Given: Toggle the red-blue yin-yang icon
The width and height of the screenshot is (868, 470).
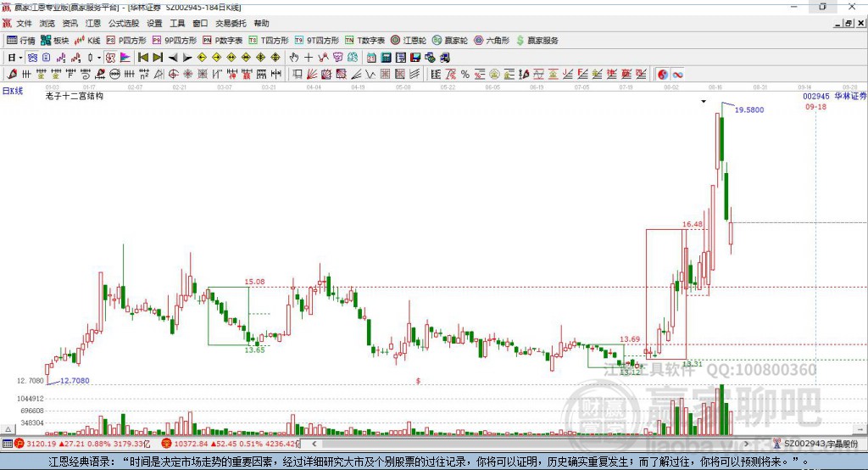Looking at the screenshot, I should click(663, 75).
